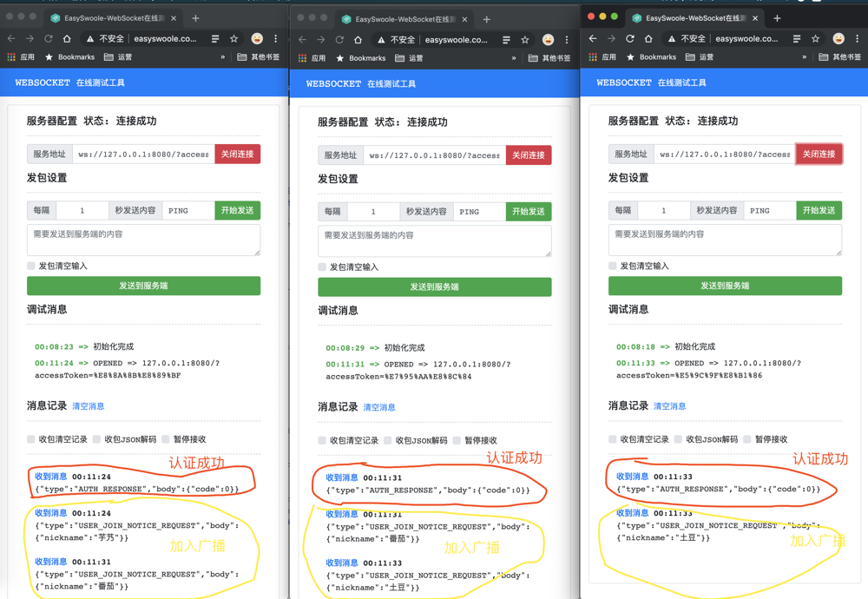
Task: Click home icon in the middle browser window
Action: [358, 40]
